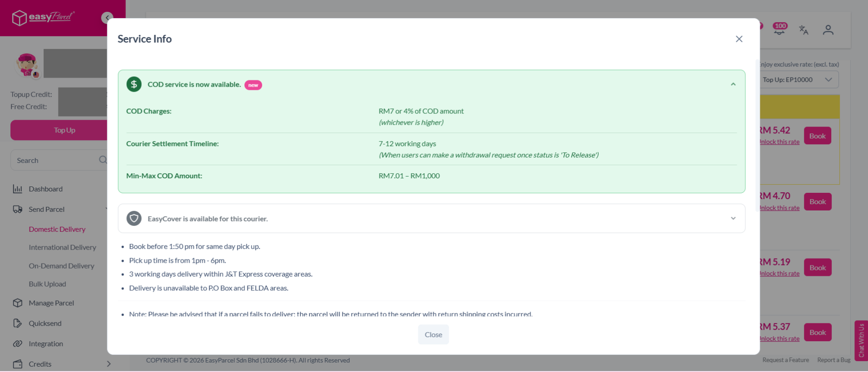Open Quicksend in sidebar
Viewport: 868px width, 372px height.
(x=45, y=323)
